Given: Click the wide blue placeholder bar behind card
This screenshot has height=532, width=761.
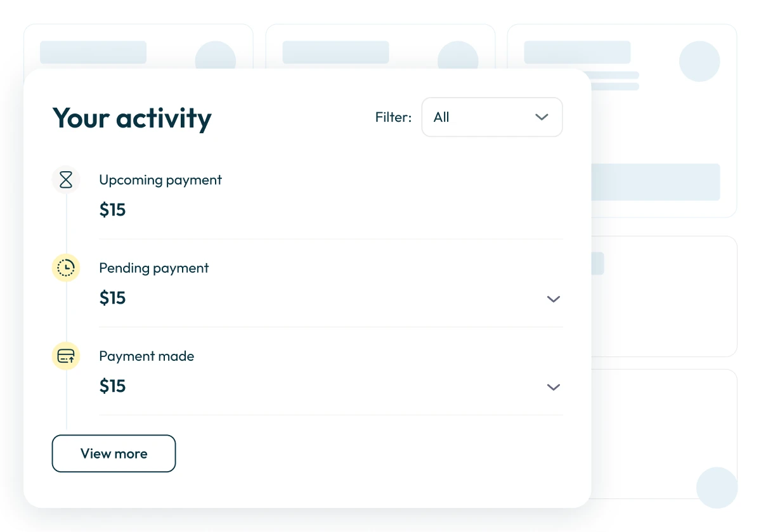Looking at the screenshot, I should tap(655, 182).
